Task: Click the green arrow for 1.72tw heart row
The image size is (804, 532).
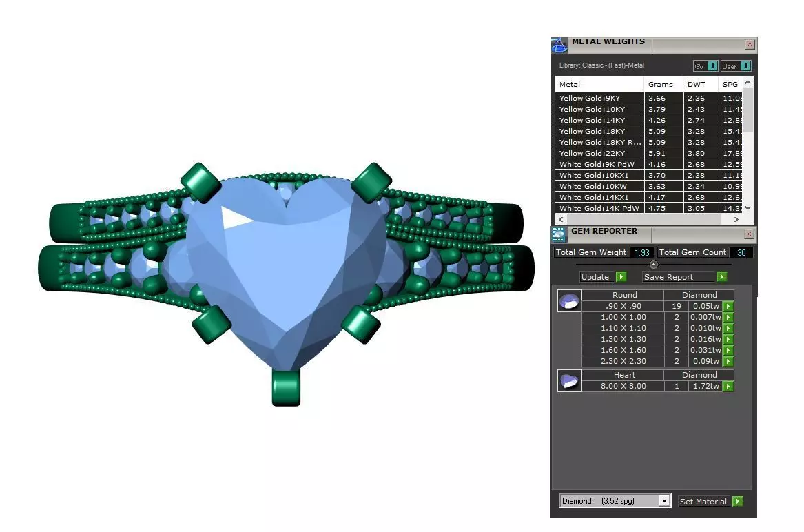Action: (728, 387)
